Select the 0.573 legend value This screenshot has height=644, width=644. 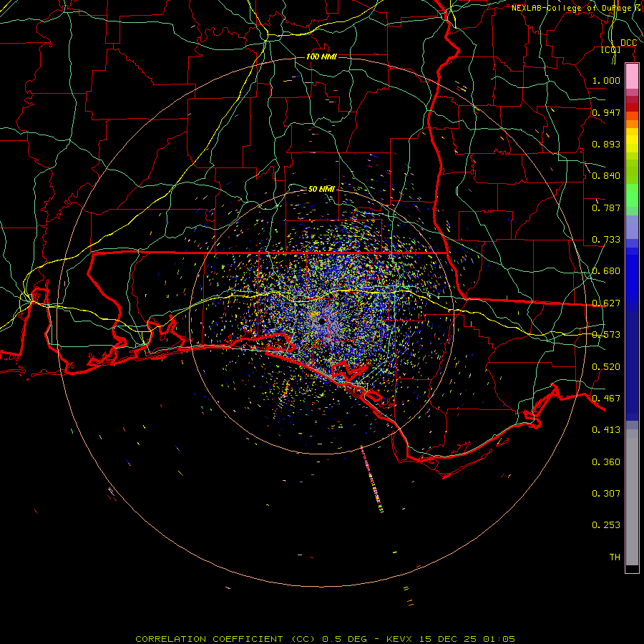point(606,335)
